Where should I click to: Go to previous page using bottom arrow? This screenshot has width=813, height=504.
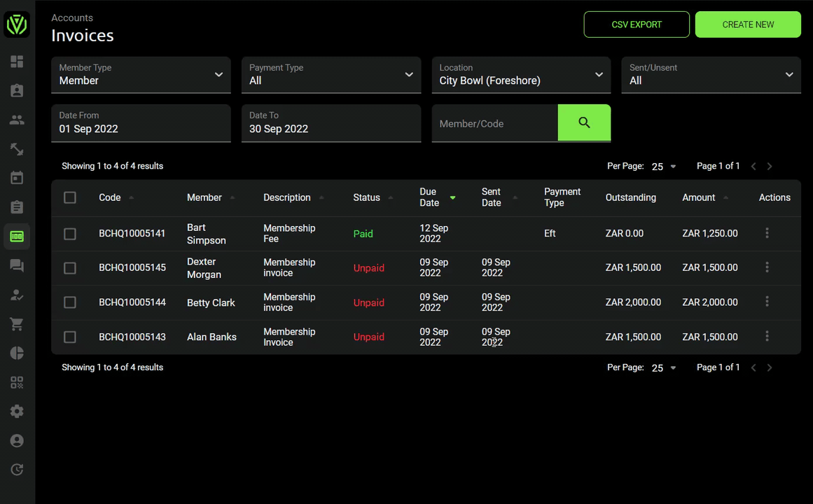753,367
